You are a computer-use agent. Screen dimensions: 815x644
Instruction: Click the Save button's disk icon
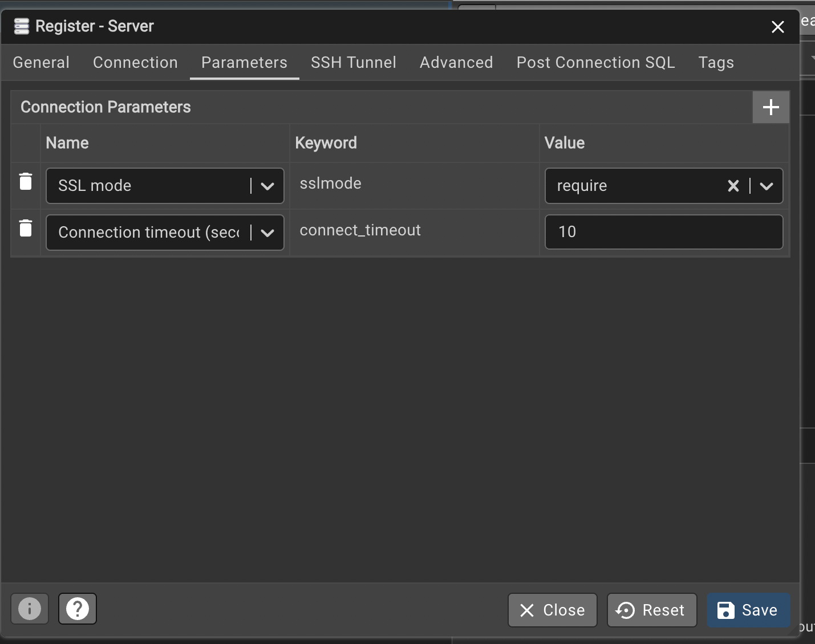pos(725,610)
